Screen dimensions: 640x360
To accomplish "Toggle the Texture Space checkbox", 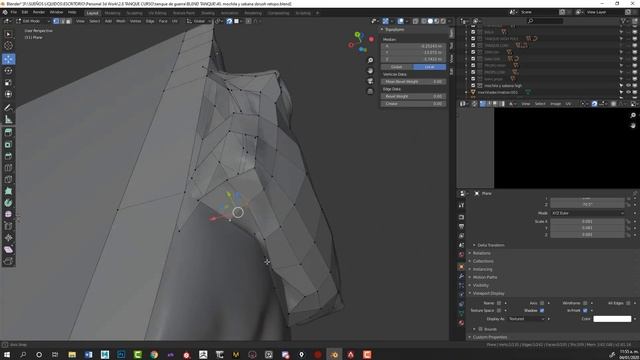I will tap(499, 311).
